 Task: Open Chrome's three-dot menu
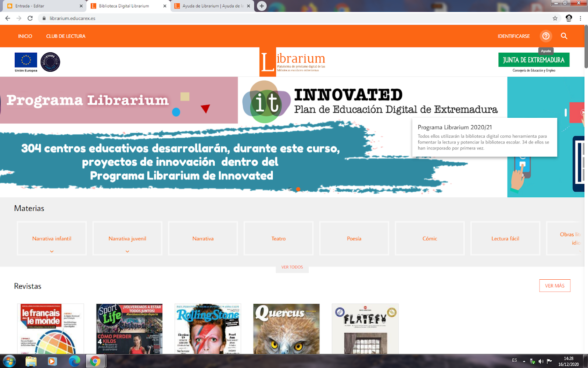tap(581, 18)
